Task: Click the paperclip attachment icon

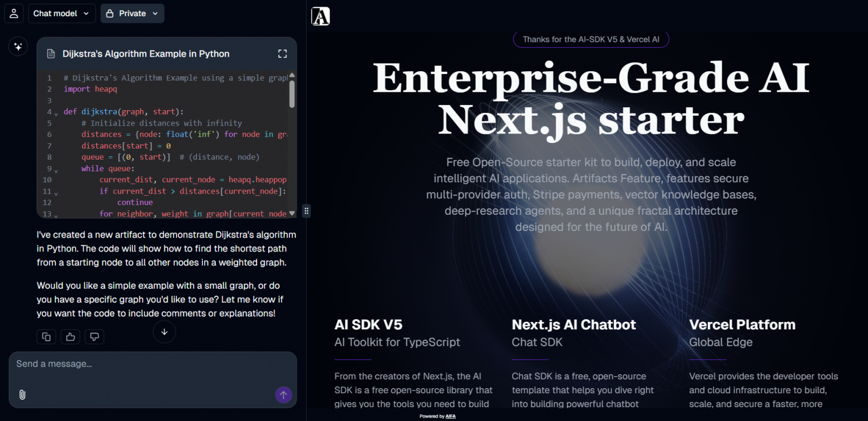Action: click(x=22, y=394)
